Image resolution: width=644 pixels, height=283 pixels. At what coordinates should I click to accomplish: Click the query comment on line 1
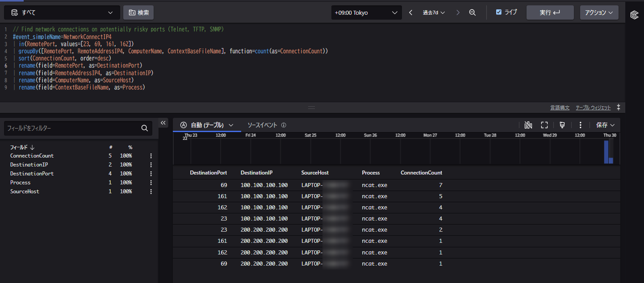[x=118, y=29]
